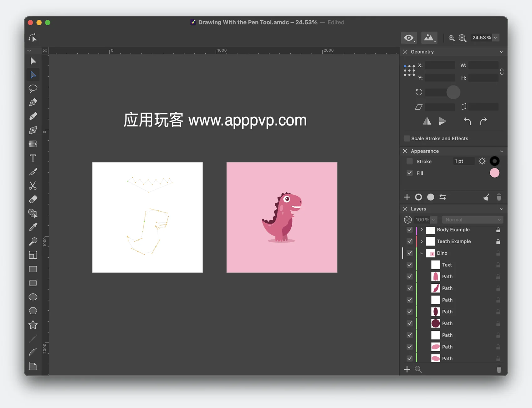Click the black Stroke color swatch
Image resolution: width=532 pixels, height=408 pixels.
[x=494, y=161]
